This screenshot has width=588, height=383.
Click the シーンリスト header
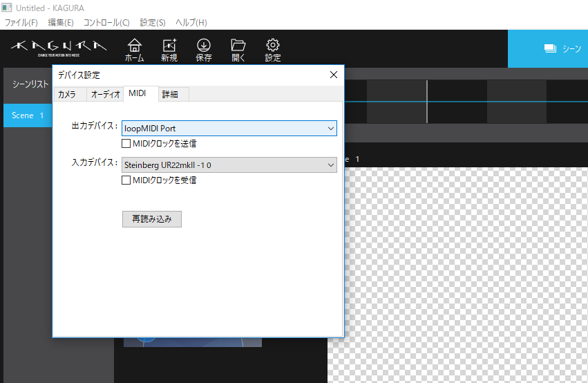[30, 84]
